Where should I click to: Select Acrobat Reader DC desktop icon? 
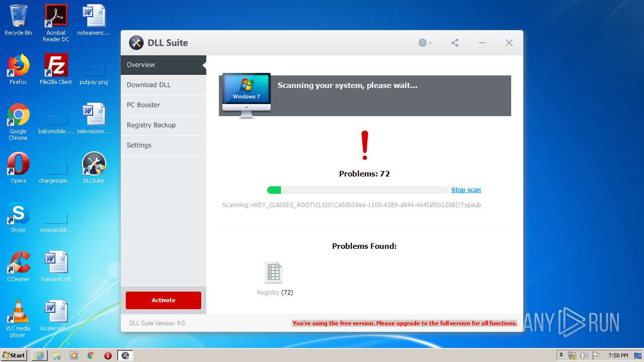56,23
